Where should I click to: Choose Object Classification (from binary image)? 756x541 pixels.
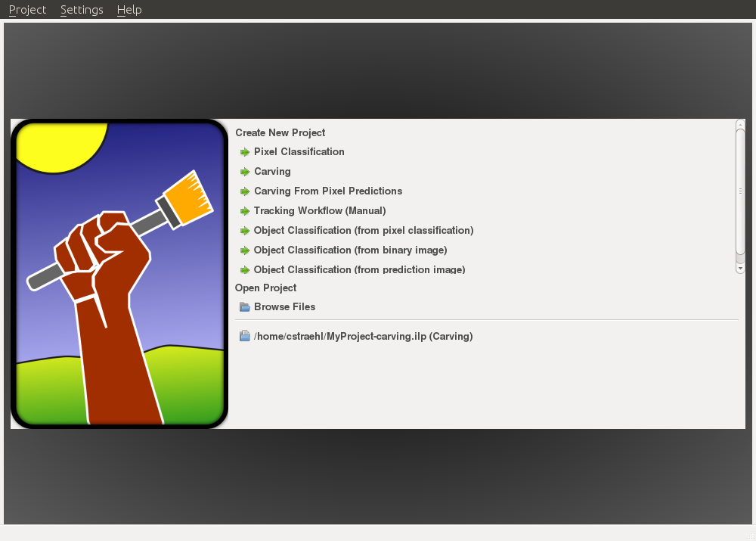click(x=351, y=250)
